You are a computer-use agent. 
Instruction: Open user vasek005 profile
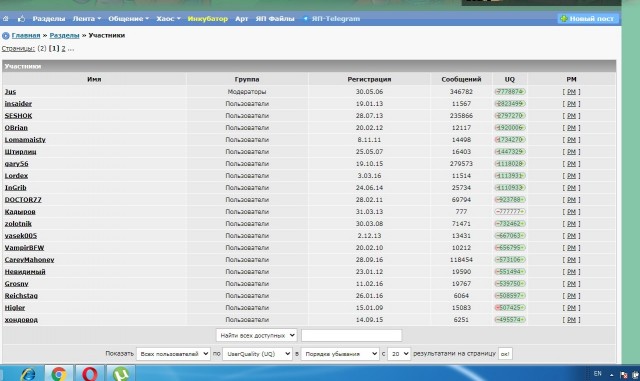click(21, 236)
